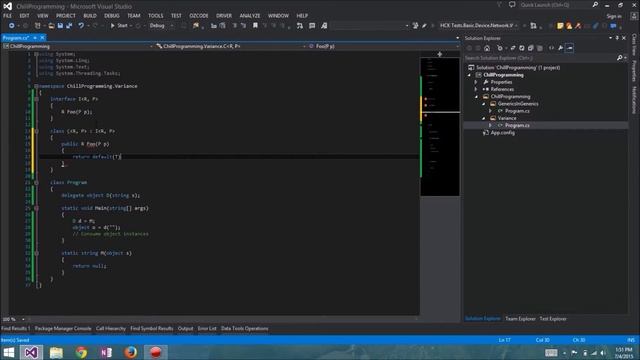
Task: Click the Solution Explorer Home icon
Action: pos(487,48)
